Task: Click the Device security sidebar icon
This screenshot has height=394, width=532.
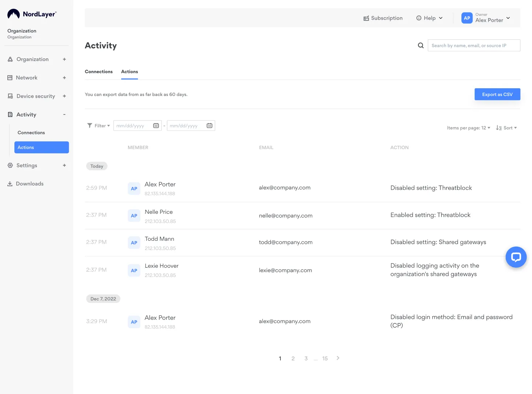Action: pos(10,96)
